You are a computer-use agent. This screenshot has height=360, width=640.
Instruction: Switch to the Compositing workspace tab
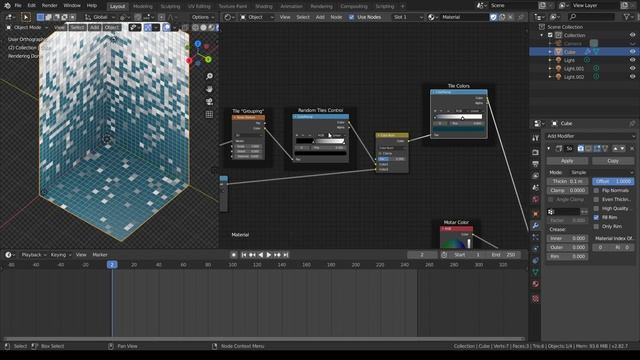pyautogui.click(x=353, y=6)
